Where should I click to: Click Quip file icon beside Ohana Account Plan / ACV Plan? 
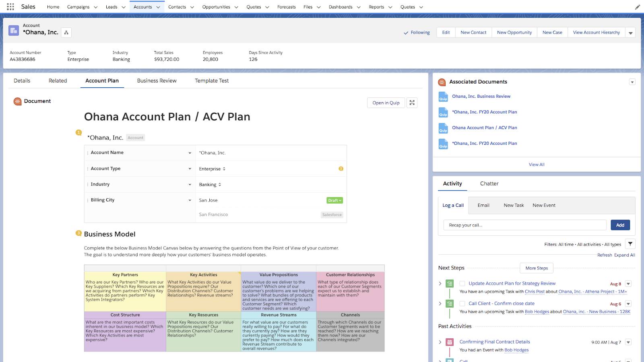(443, 128)
